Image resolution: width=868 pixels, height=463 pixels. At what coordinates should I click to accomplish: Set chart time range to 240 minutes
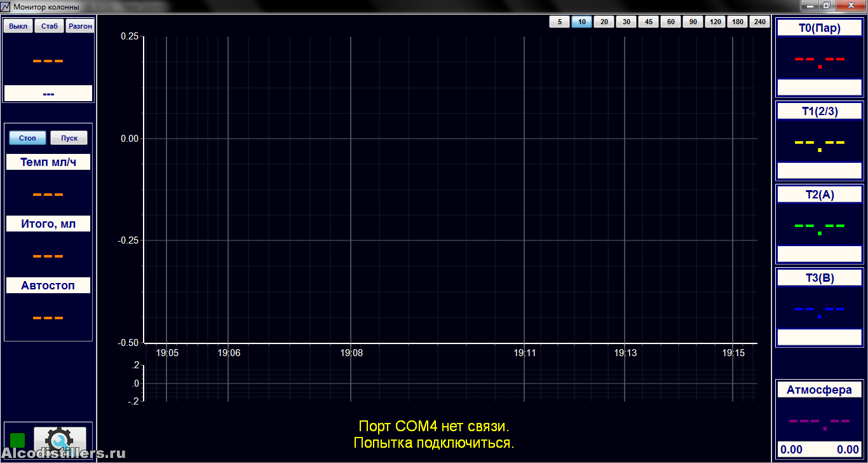tap(759, 22)
